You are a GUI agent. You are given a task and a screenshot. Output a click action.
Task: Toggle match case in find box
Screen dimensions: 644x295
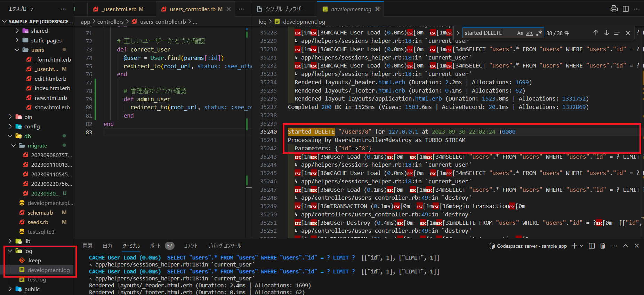520,33
